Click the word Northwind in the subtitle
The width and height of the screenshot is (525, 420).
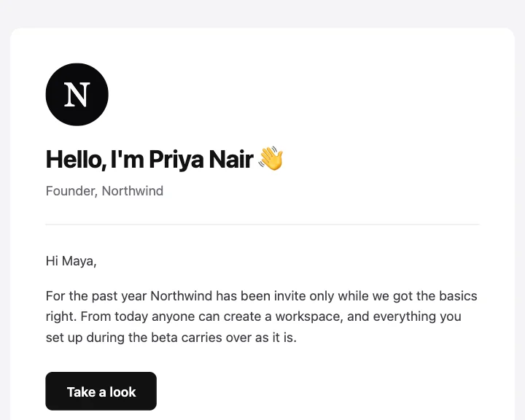coord(133,191)
